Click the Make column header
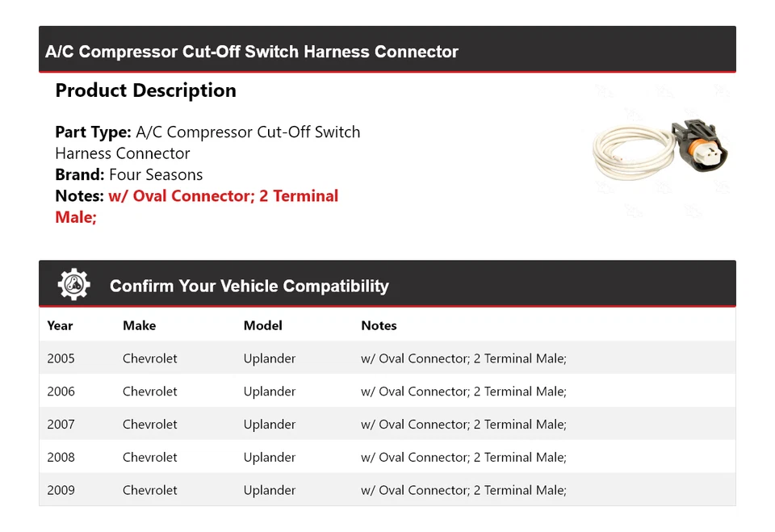Screen dimensions: 775x532 [x=139, y=325]
